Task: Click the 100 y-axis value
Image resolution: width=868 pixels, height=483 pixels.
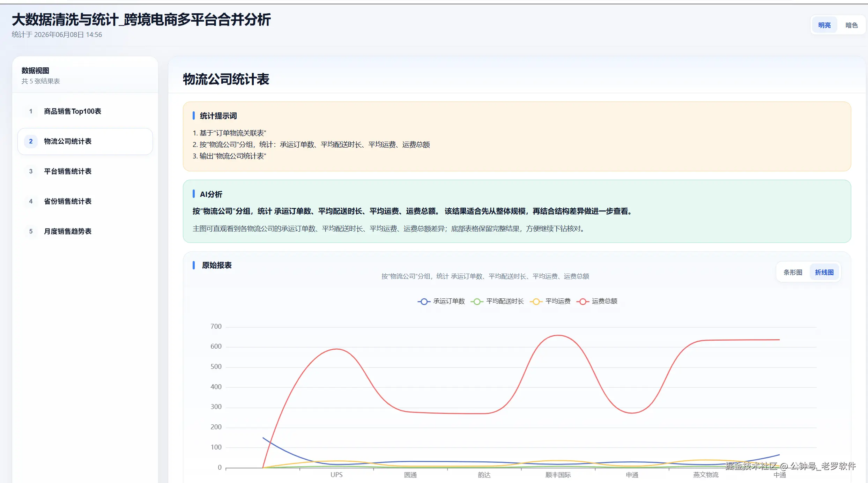Action: point(216,447)
